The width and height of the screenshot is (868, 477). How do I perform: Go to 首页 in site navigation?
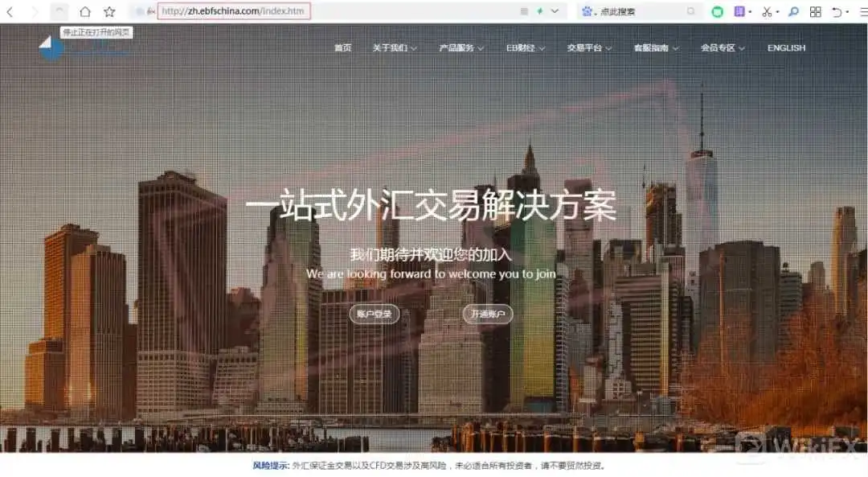342,48
